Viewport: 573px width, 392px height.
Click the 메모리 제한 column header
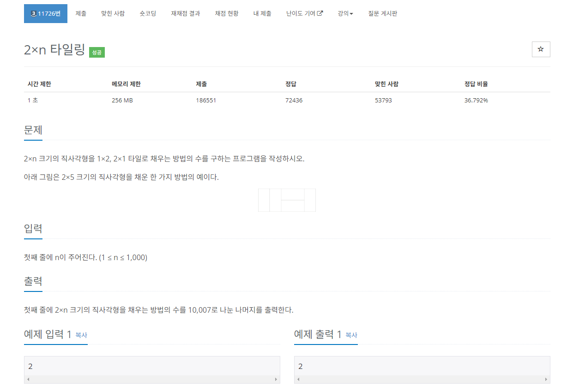126,84
